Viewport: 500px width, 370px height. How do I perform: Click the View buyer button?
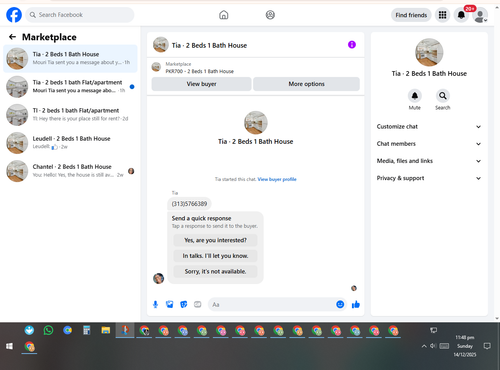coord(201,84)
